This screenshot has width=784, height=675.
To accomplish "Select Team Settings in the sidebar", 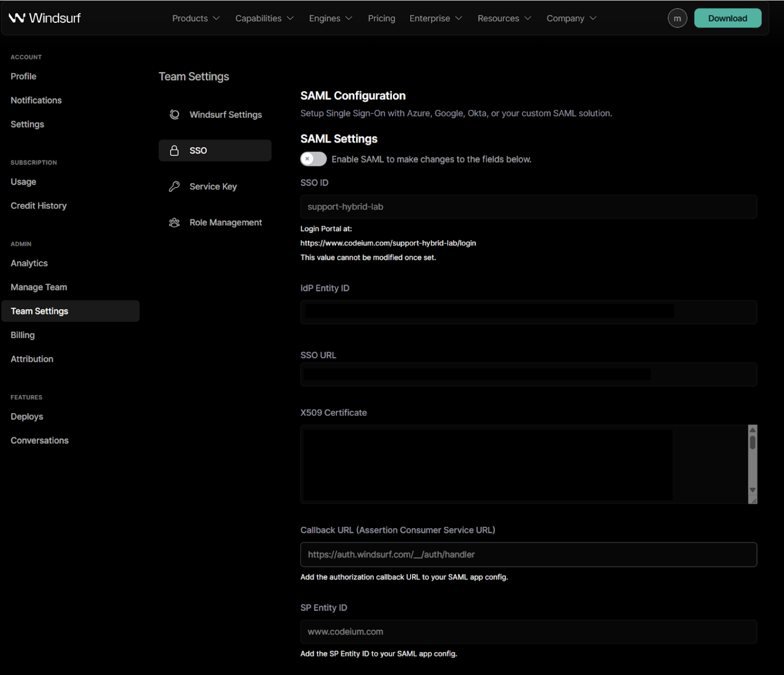I will [70, 311].
